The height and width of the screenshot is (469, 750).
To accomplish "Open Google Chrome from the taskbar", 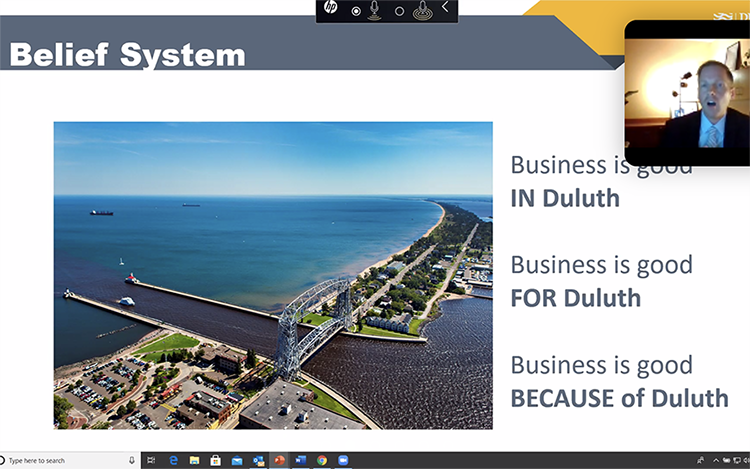I will pos(322,460).
